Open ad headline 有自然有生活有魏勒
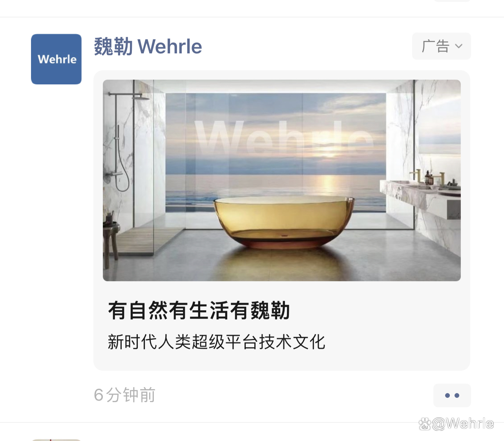 (199, 311)
